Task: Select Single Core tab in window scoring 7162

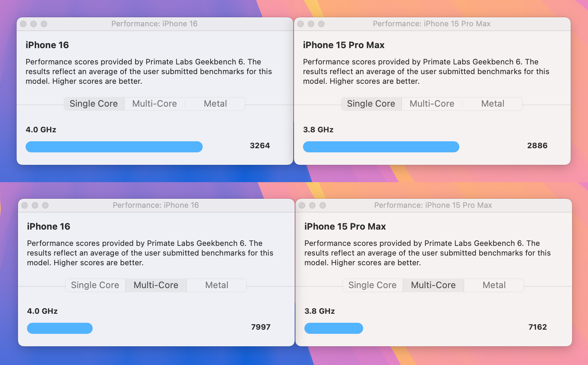Action: pos(372,285)
